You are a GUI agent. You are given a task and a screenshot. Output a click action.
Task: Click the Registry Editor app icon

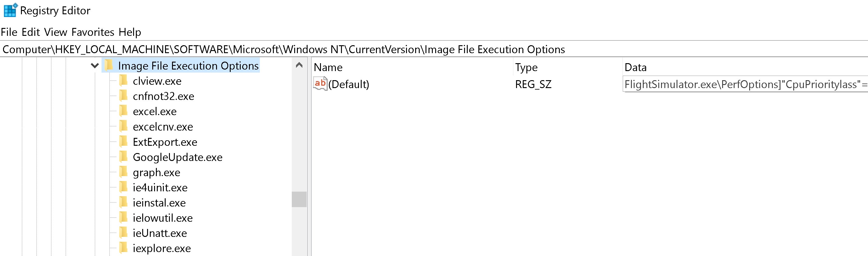[10, 10]
